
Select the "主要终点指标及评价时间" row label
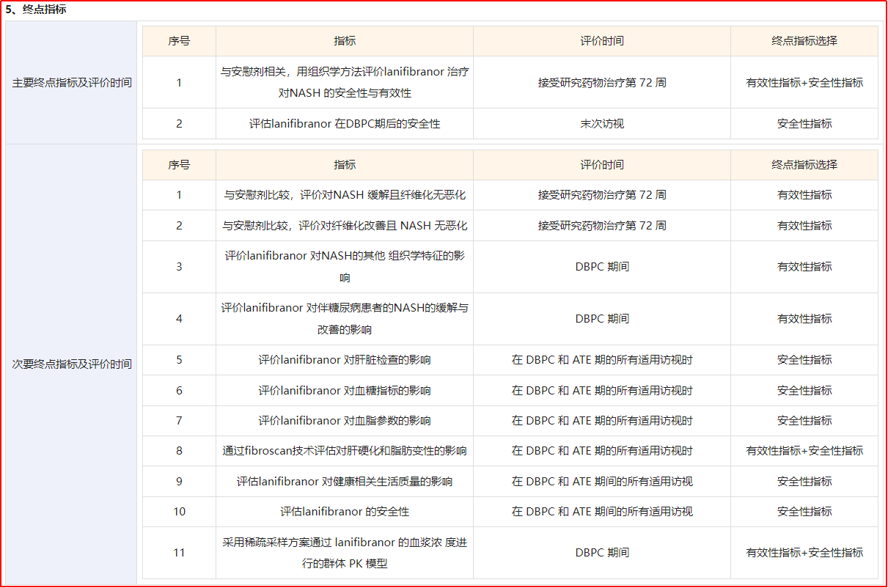pos(72,83)
